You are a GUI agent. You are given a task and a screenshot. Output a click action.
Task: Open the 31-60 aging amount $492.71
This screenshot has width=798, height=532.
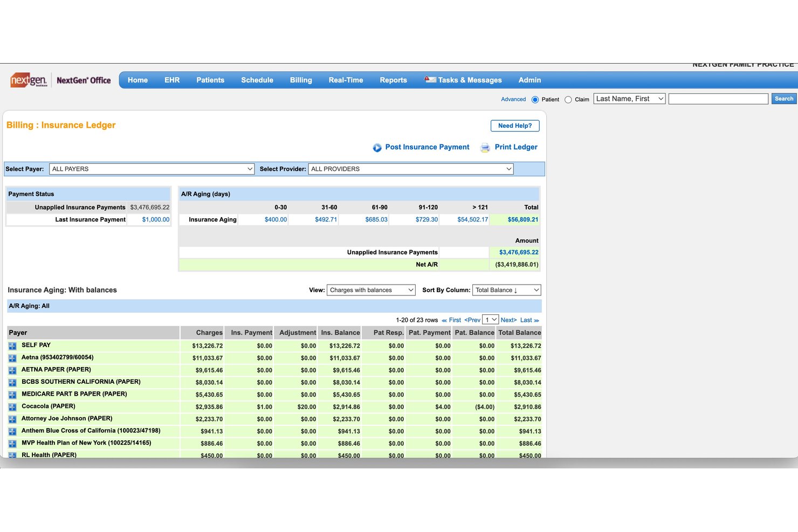326,220
